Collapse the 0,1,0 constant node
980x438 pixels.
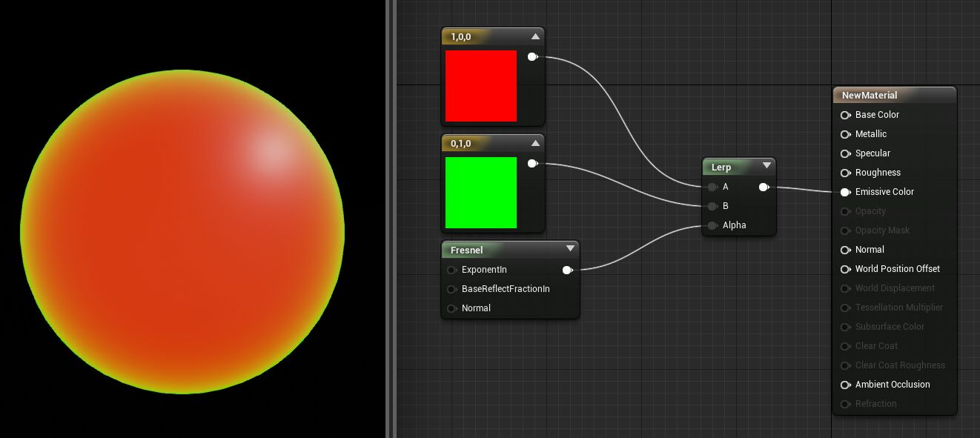click(x=535, y=142)
